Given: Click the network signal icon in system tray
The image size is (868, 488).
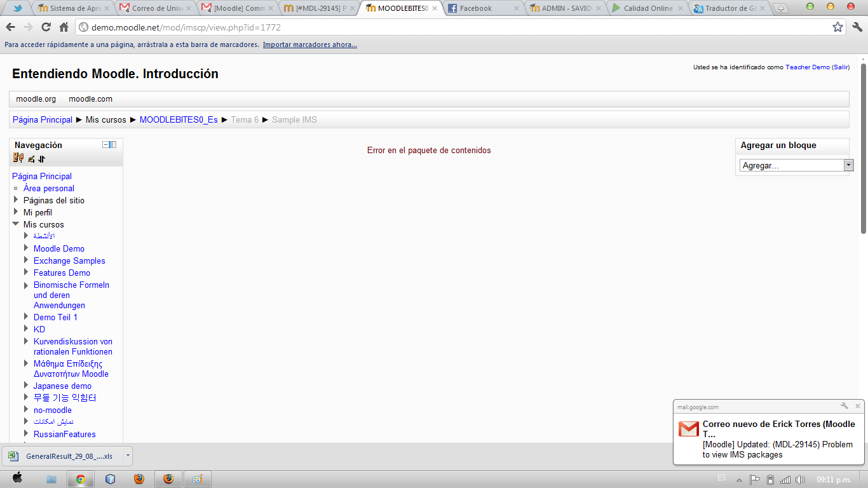Looking at the screenshot, I should (x=785, y=480).
